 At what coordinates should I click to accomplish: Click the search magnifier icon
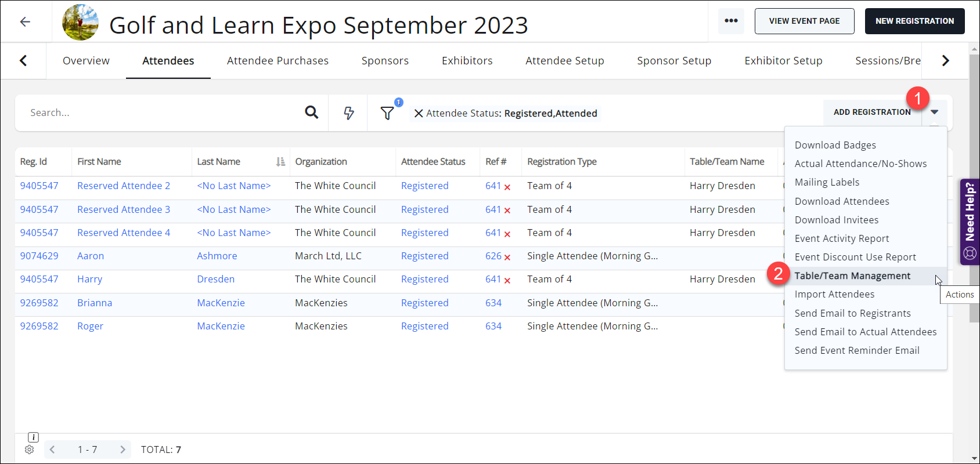pyautogui.click(x=312, y=113)
